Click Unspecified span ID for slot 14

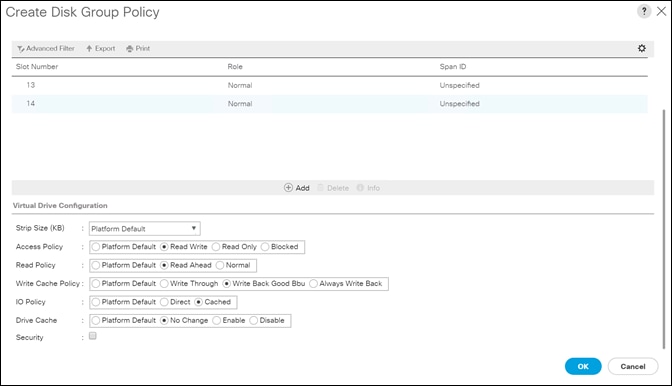tap(459, 104)
